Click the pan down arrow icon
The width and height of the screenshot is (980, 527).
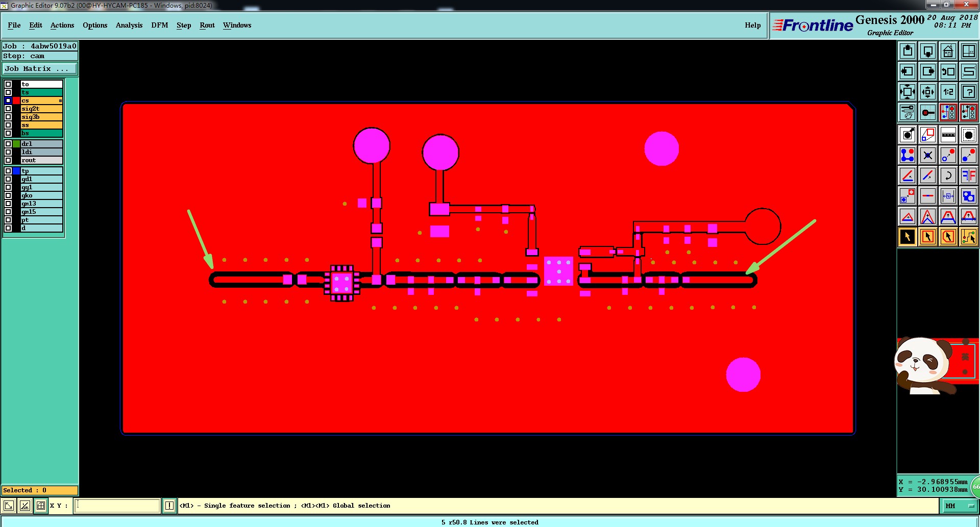pyautogui.click(x=928, y=51)
